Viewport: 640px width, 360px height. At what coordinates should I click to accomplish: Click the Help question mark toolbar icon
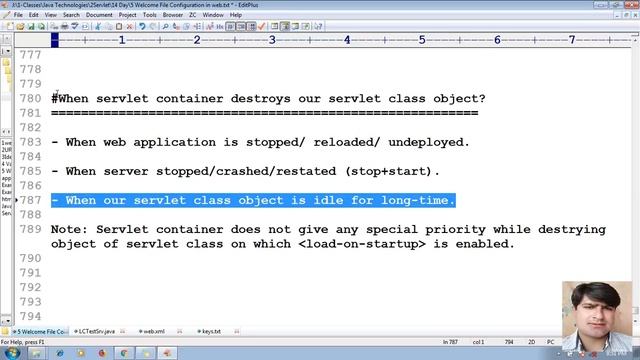(318, 27)
